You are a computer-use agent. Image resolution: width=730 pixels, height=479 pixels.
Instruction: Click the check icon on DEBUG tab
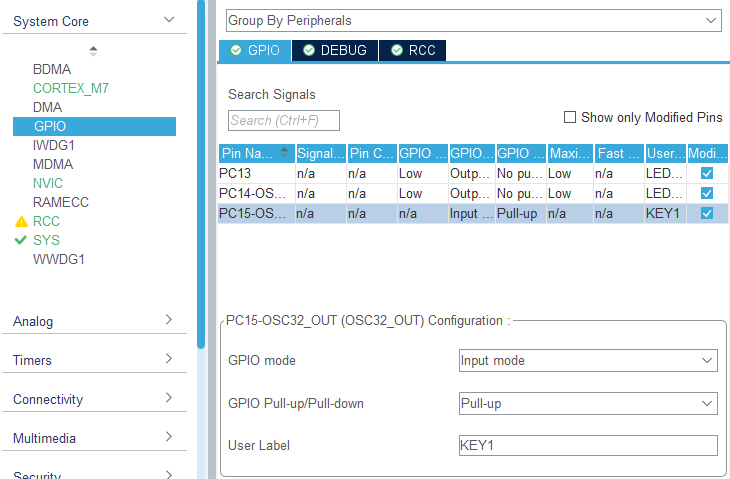coord(309,50)
